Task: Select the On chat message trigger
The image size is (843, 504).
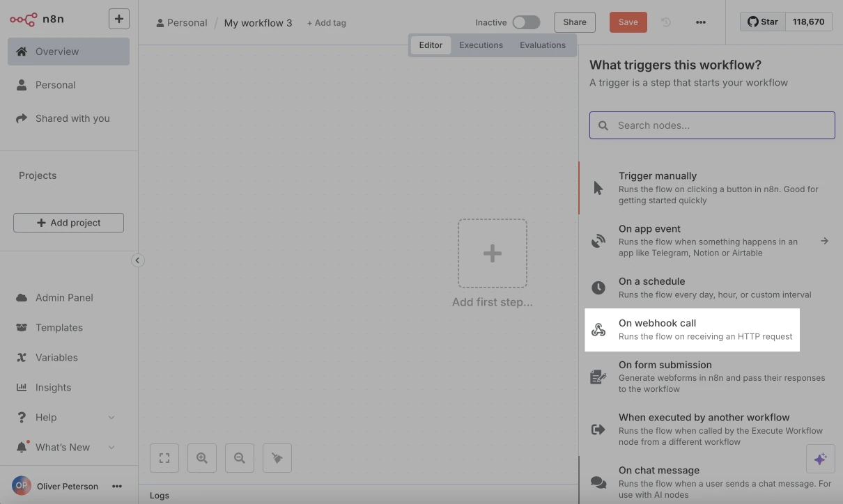Action: click(711, 482)
